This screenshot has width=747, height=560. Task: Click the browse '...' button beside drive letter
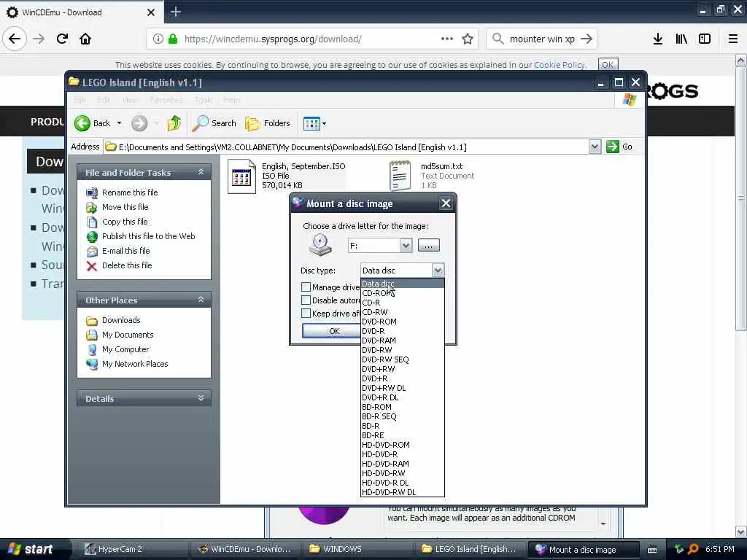point(428,246)
